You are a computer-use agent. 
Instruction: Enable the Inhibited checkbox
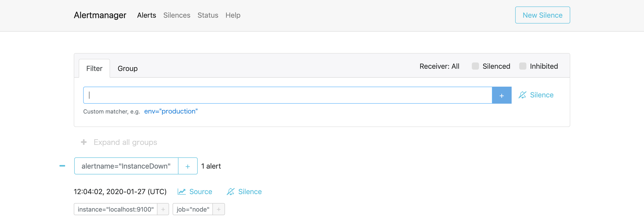tap(523, 66)
